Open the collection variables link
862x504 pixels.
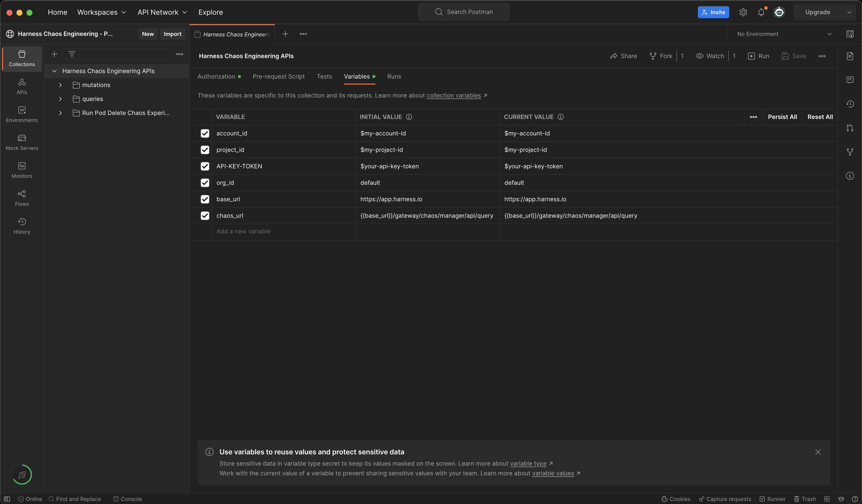click(454, 96)
